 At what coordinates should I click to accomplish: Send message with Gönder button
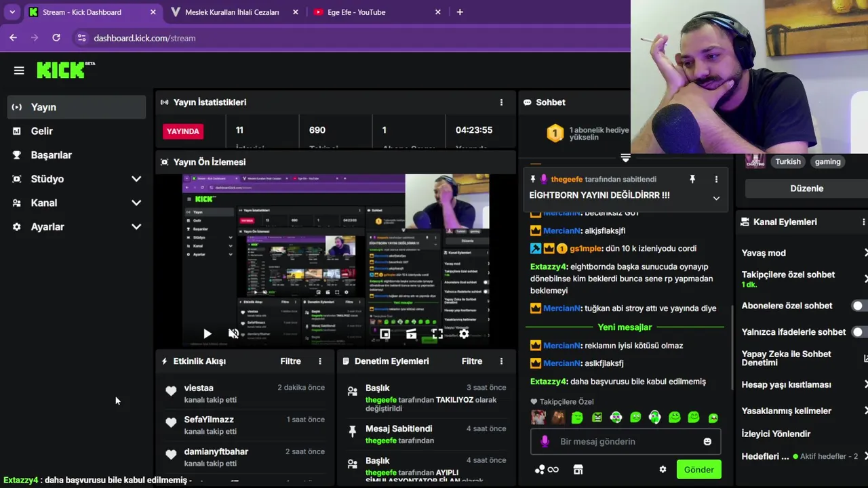[698, 470]
